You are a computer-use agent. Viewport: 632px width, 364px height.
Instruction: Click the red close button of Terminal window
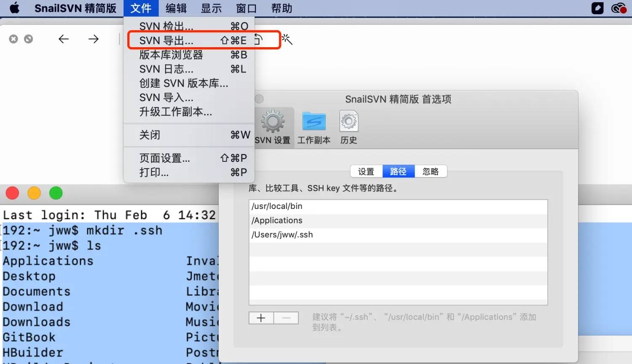12,193
